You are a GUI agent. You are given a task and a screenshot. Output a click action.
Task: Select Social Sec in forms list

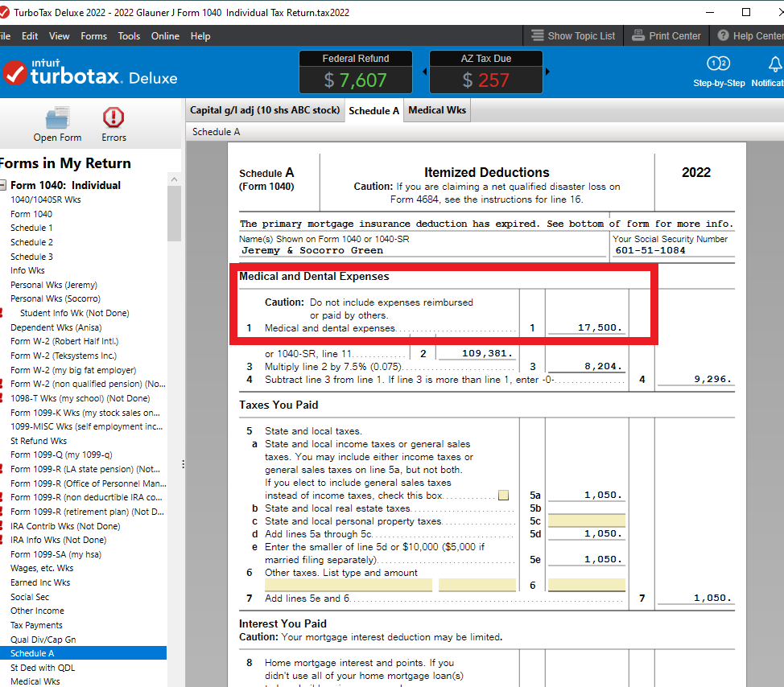pos(30,597)
